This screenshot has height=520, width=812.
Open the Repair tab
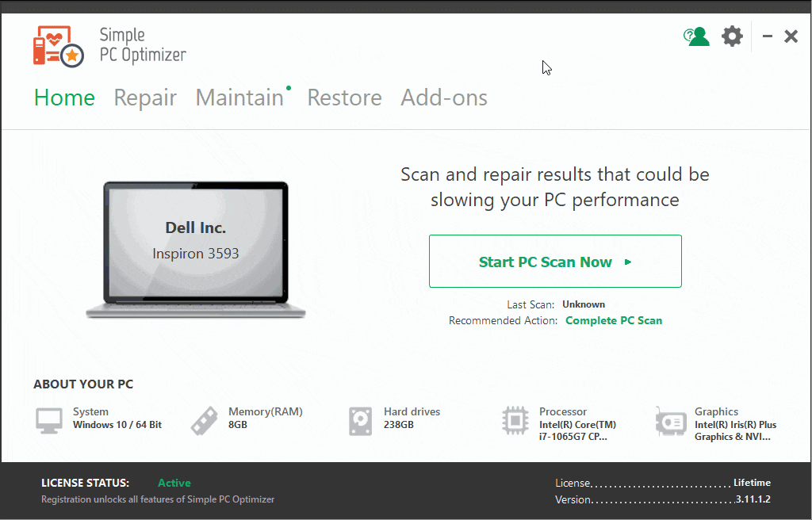[145, 98]
